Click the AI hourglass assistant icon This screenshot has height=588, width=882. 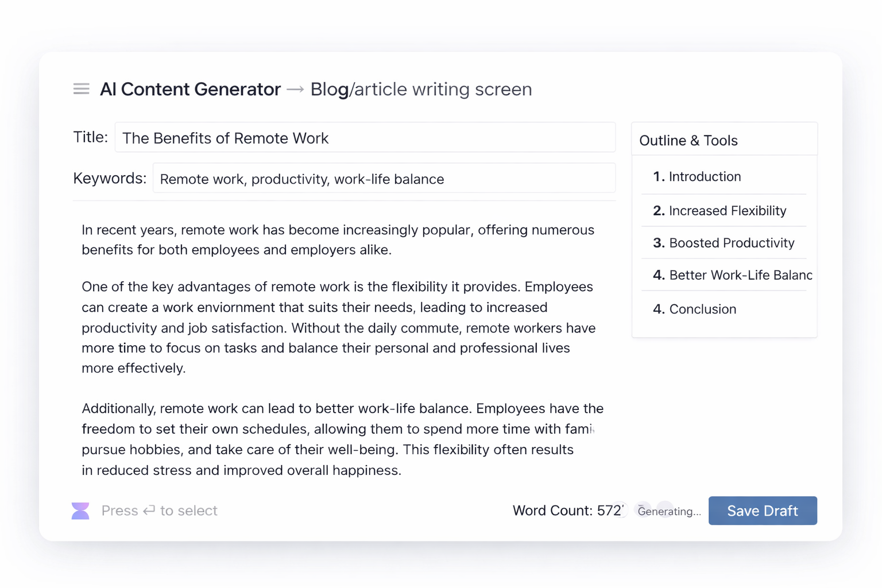click(x=80, y=510)
